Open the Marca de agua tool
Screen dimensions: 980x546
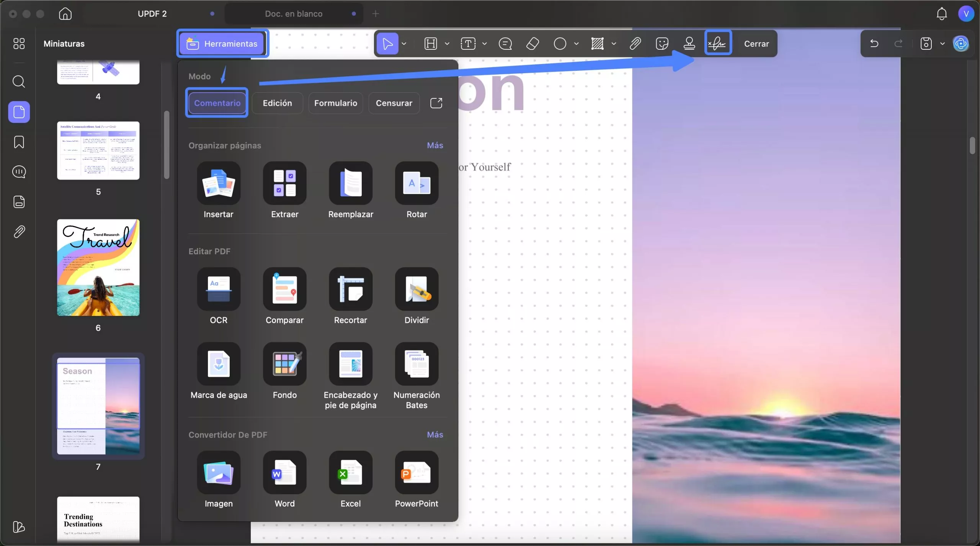click(219, 371)
